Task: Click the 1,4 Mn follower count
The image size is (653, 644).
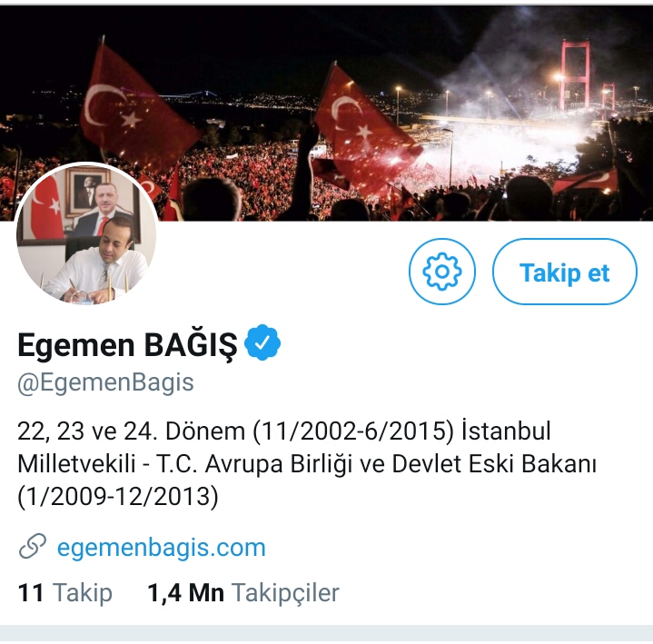Action: 186,592
